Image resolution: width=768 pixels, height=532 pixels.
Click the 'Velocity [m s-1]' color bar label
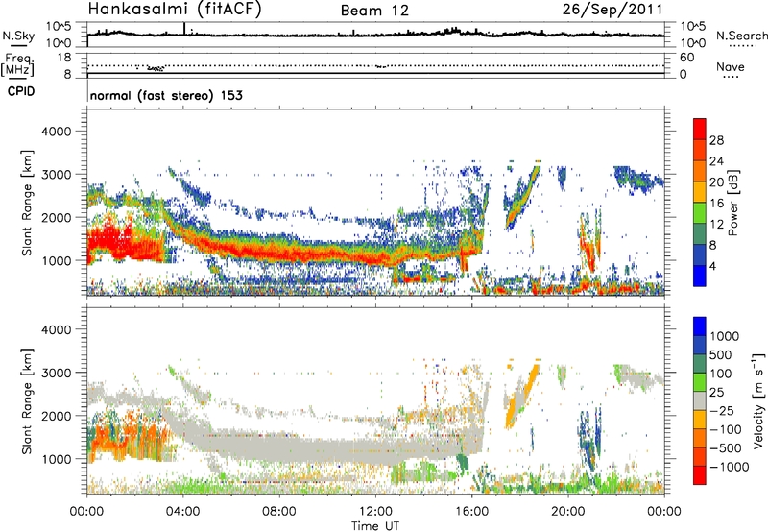pos(758,400)
